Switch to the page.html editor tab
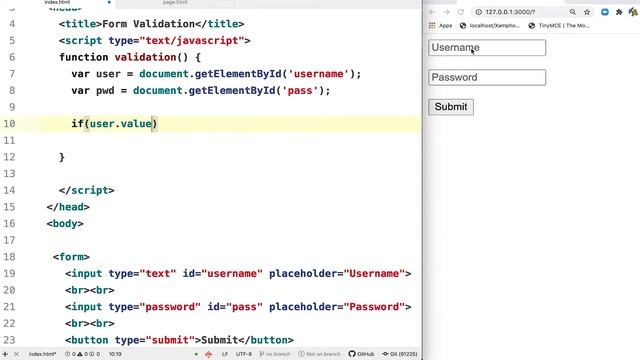Screen dimensions: 640x360 pos(175,2)
